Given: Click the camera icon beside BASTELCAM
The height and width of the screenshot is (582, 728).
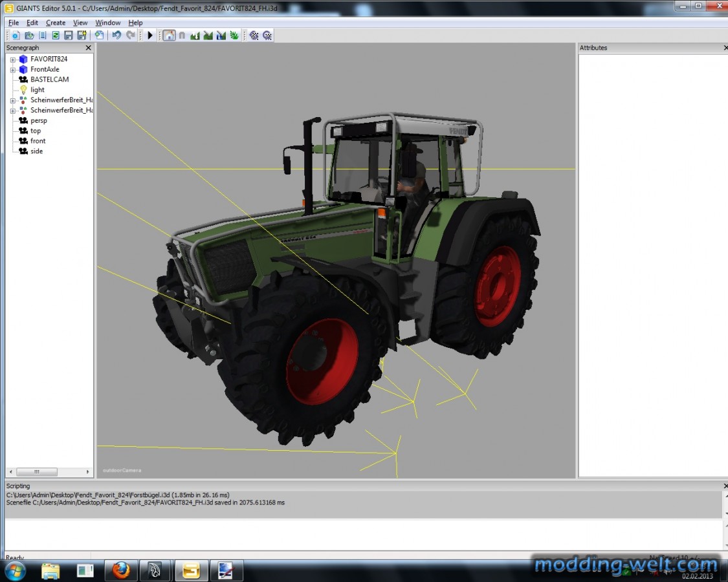Looking at the screenshot, I should point(23,80).
